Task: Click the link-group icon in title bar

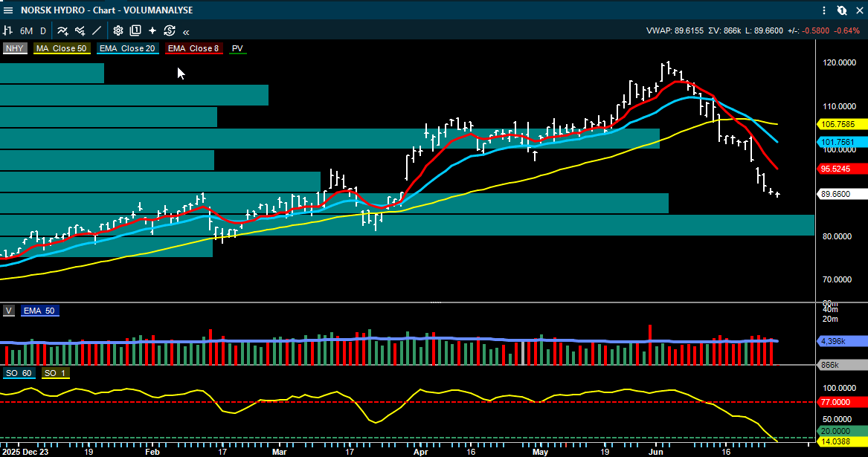Action: (842, 10)
